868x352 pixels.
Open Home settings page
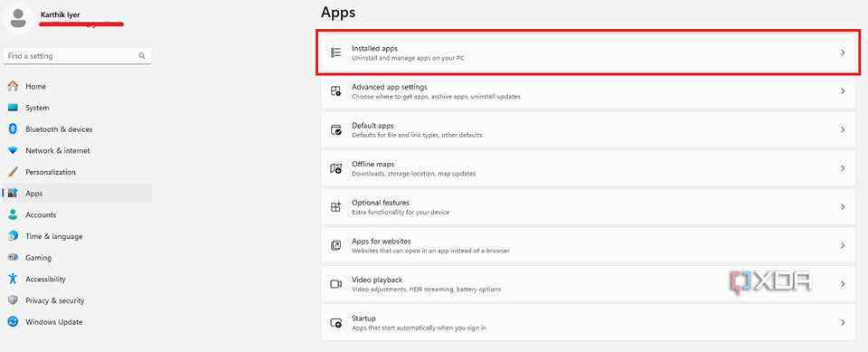(x=77, y=87)
